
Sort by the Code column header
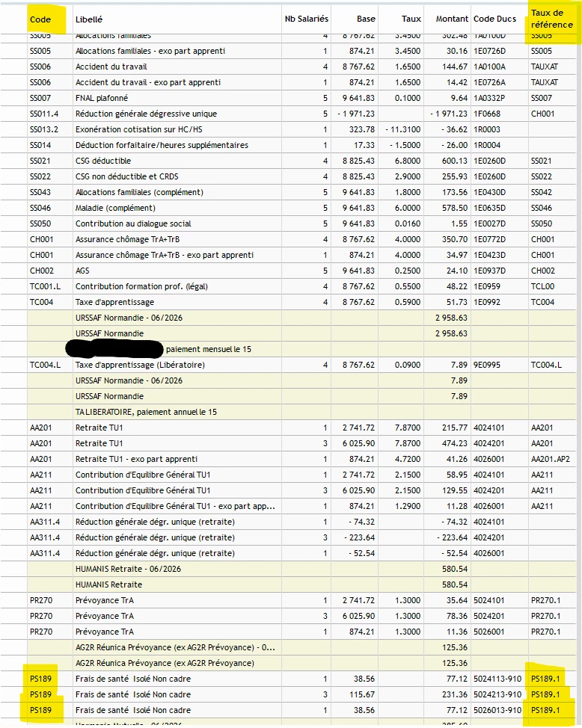pos(40,19)
